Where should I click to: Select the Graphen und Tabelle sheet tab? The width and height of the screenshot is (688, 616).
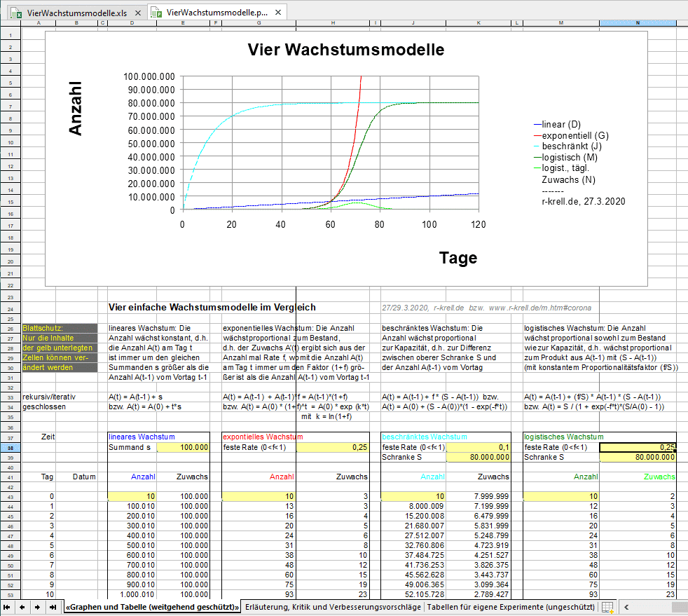[x=152, y=607]
